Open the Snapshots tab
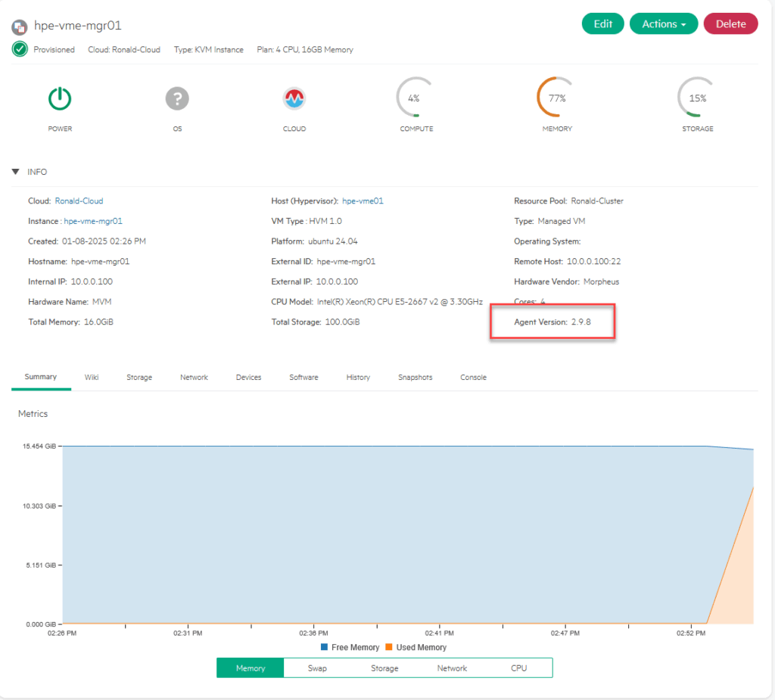Screen dimensions: 775x700 click(x=415, y=377)
